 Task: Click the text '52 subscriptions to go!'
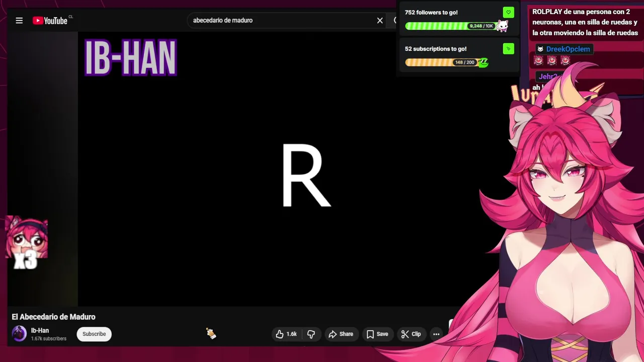click(x=436, y=49)
